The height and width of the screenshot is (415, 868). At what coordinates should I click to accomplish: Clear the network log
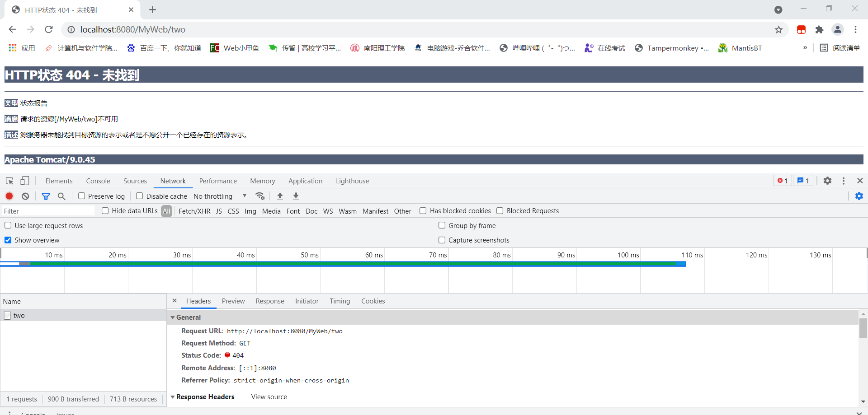pos(25,196)
